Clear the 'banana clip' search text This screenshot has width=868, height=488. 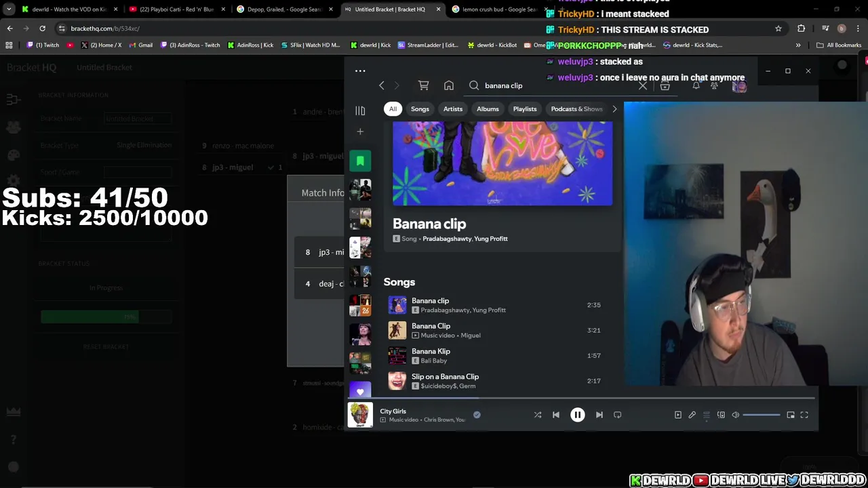tap(643, 85)
